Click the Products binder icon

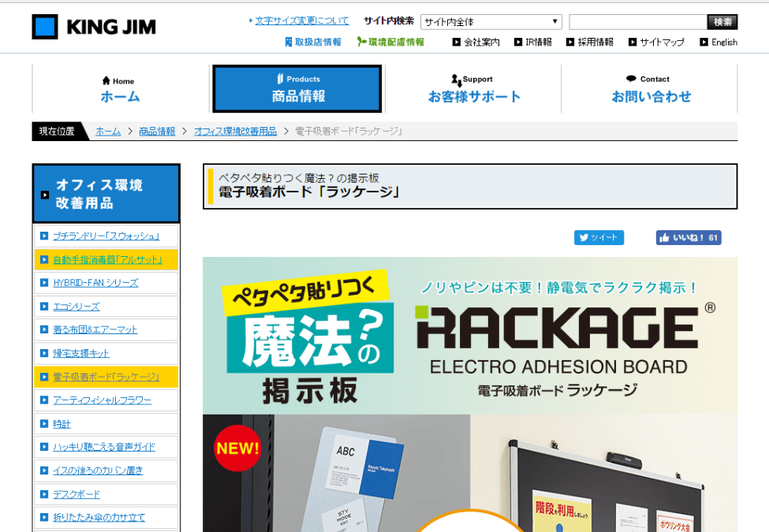(x=280, y=79)
